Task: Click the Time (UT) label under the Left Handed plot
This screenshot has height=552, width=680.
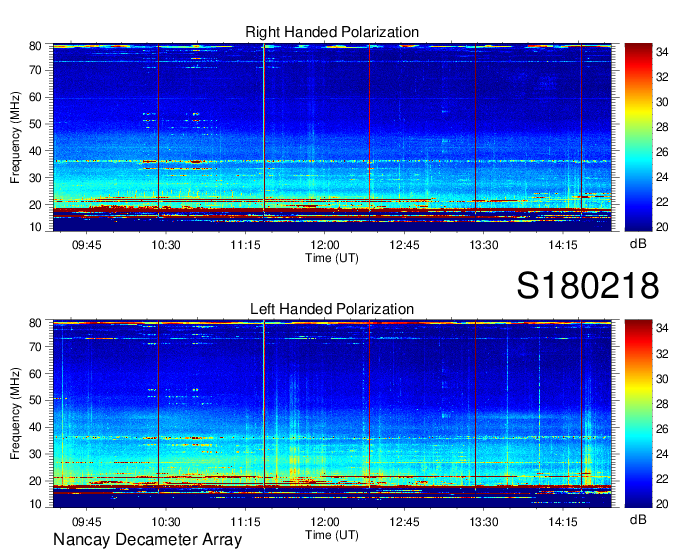Action: [332, 535]
